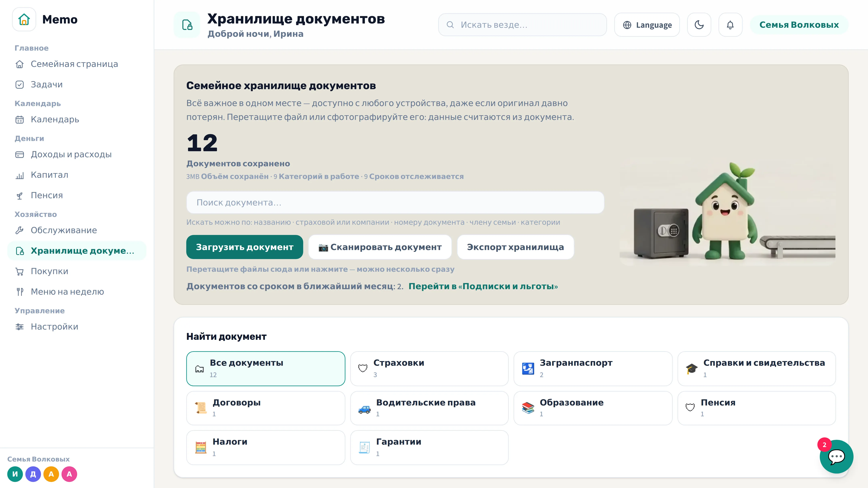Image resolution: width=868 pixels, height=488 pixels.
Task: Follow link Перейти в «Подписки и льготы»
Action: click(x=483, y=286)
